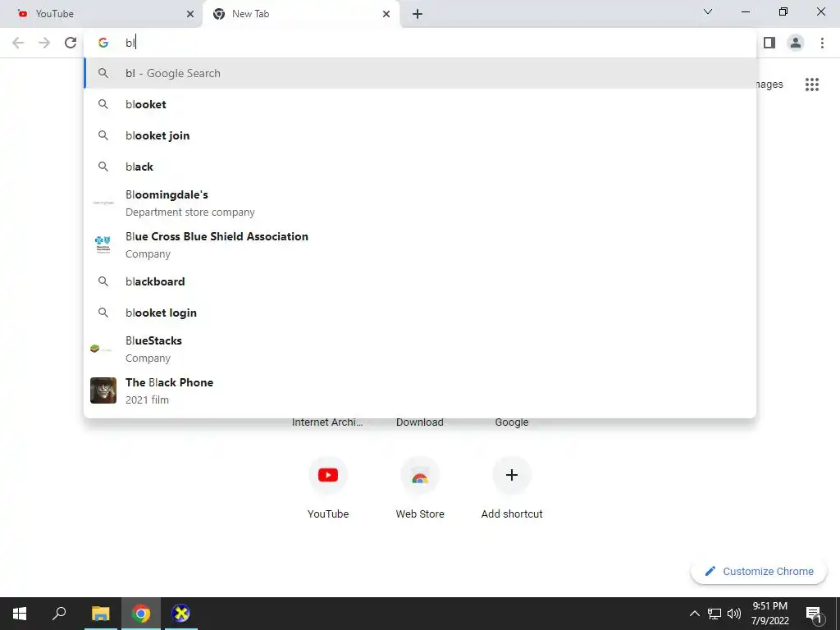The image size is (840, 630).
Task: Open a new tab with plus button
Action: point(418,14)
